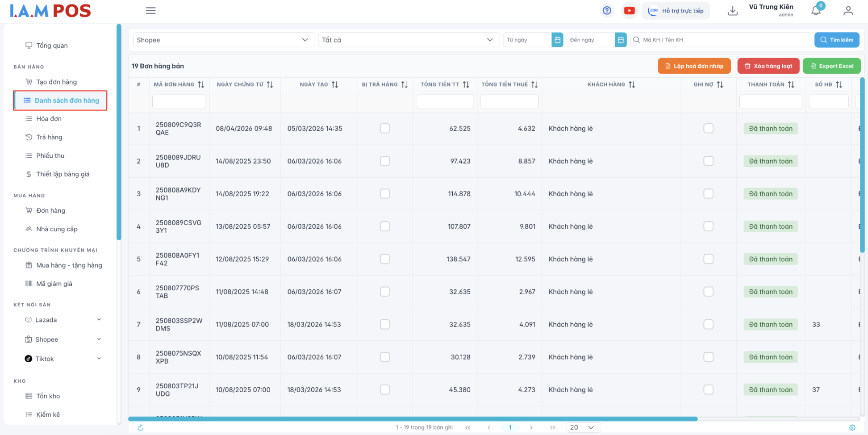Click the hamburger menu icon

point(150,11)
